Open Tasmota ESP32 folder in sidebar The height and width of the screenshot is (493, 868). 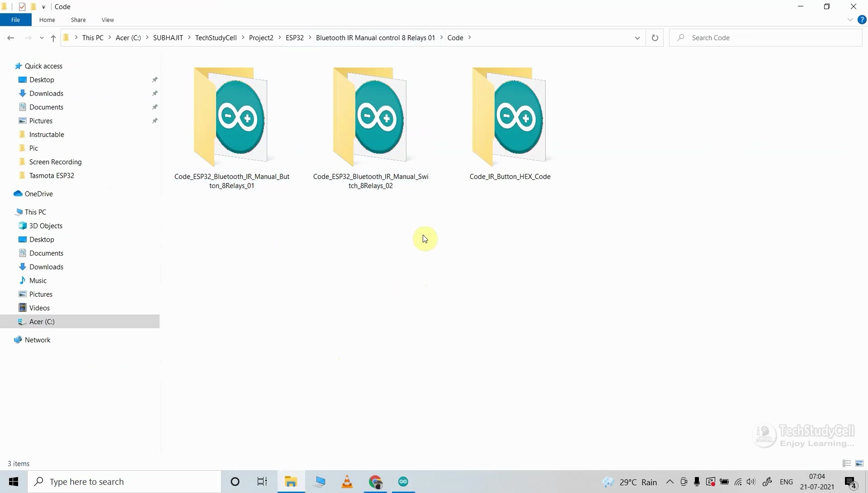[52, 175]
